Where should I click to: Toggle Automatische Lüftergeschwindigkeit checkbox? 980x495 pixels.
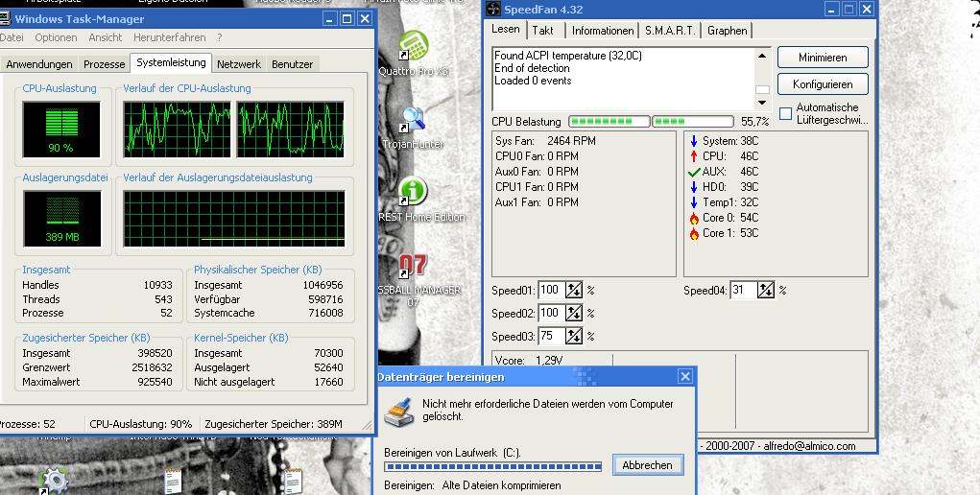click(x=785, y=114)
